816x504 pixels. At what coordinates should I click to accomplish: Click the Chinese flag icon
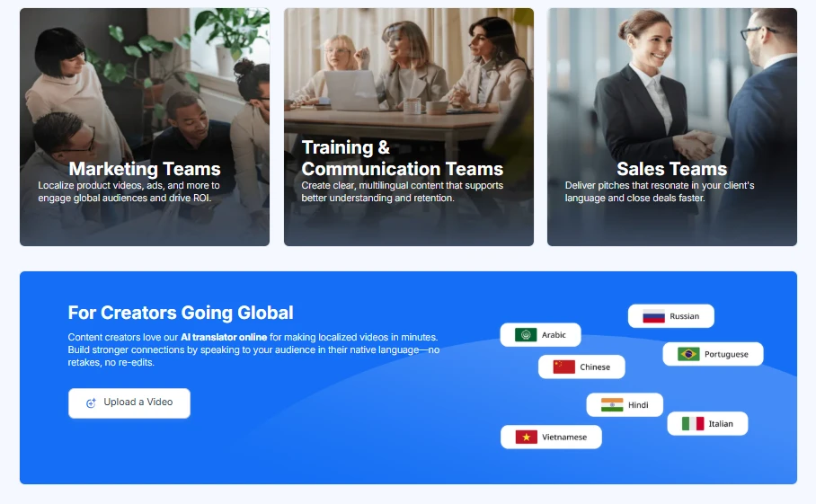(x=563, y=367)
